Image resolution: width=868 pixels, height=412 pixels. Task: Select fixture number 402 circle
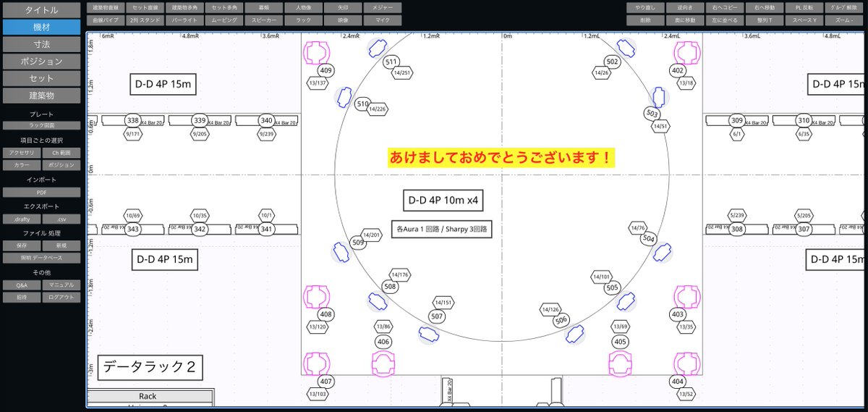coord(678,71)
